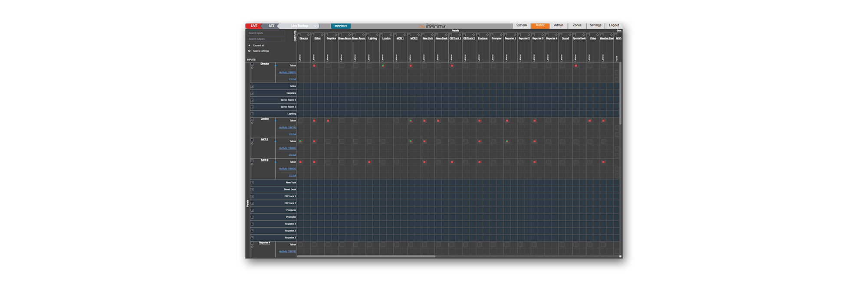Screen dimensions: 868x282
Task: Click the Logout tab
Action: (614, 25)
